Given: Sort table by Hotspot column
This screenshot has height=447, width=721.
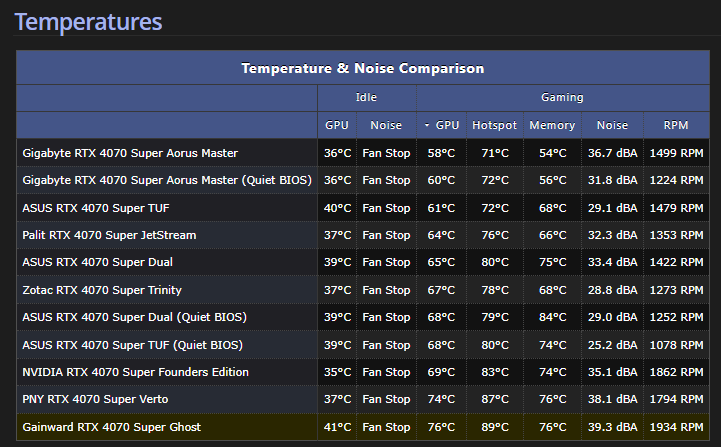Looking at the screenshot, I should 494,125.
